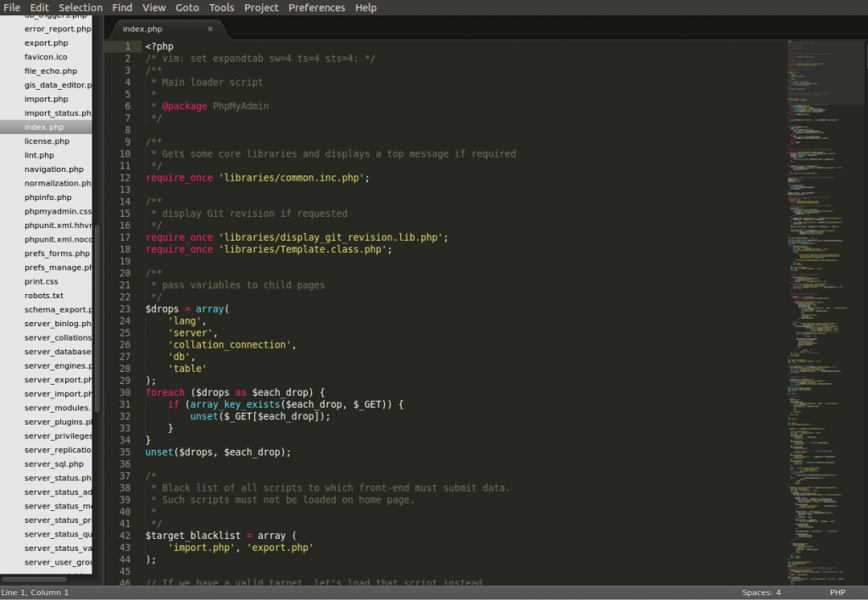Open the File menu

point(12,7)
